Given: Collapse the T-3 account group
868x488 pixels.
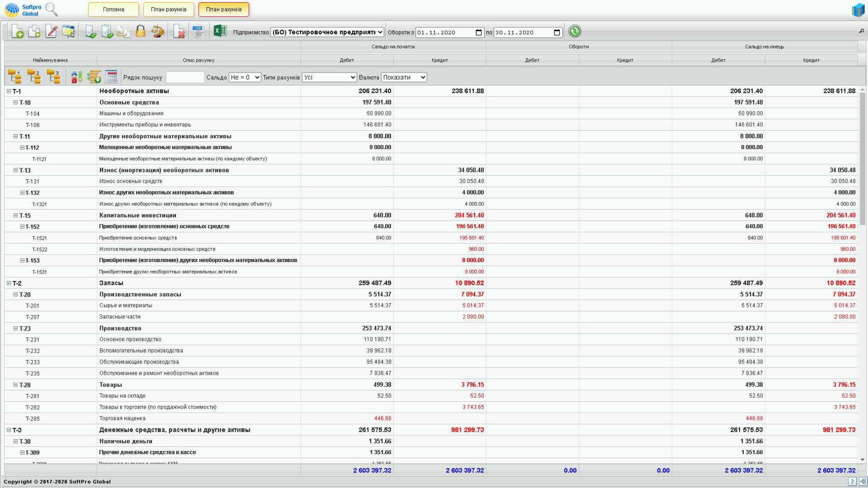Looking at the screenshot, I should (x=9, y=430).
